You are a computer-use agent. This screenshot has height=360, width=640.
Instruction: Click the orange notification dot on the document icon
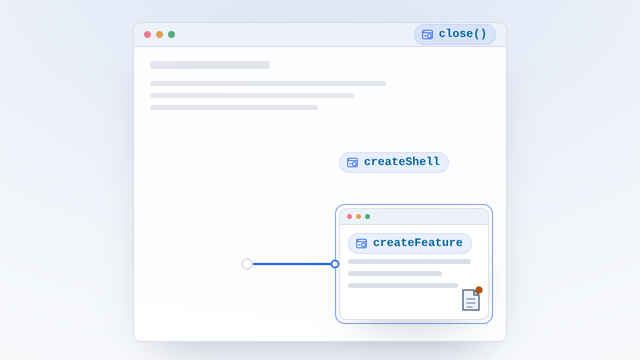point(479,290)
